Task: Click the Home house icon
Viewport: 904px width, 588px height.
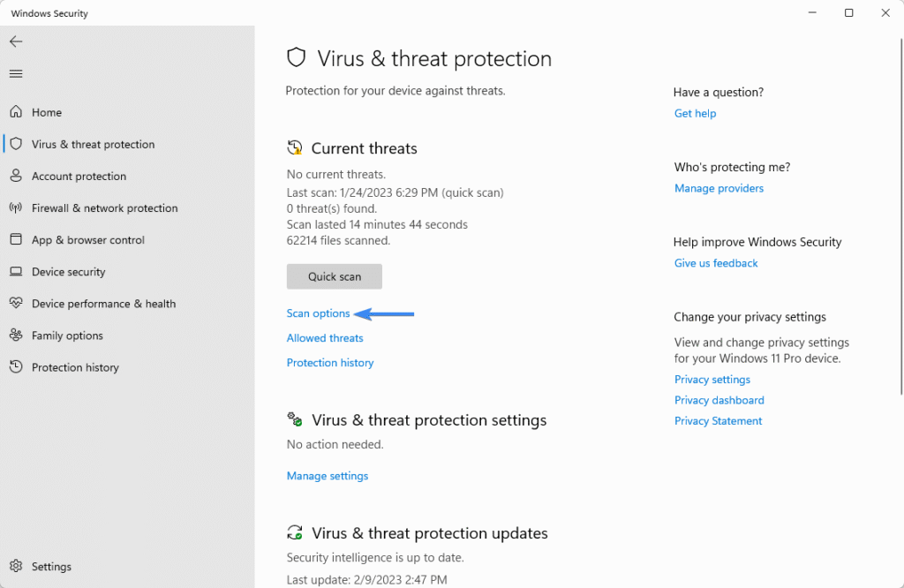Action: tap(16, 112)
